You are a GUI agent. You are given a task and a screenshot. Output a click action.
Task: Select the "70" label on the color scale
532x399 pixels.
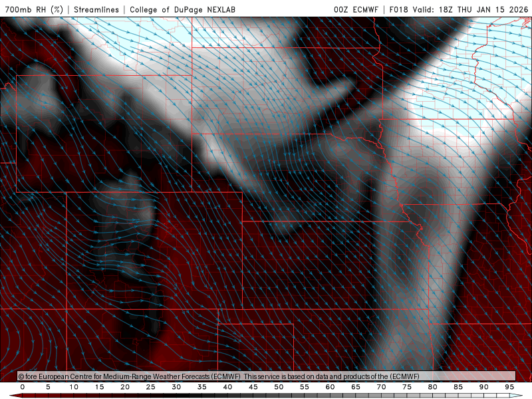(x=381, y=387)
